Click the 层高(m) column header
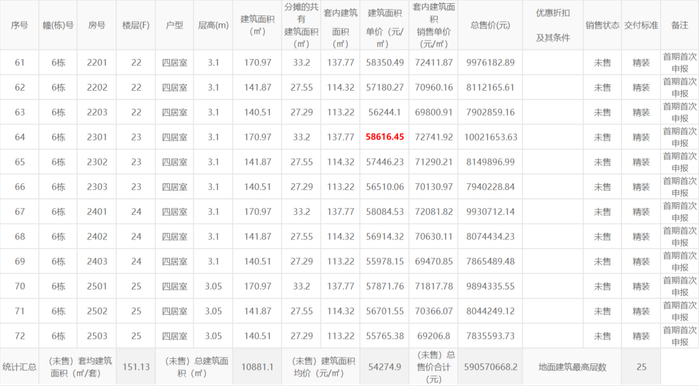Screen dimensions: 699x386 coord(213,25)
